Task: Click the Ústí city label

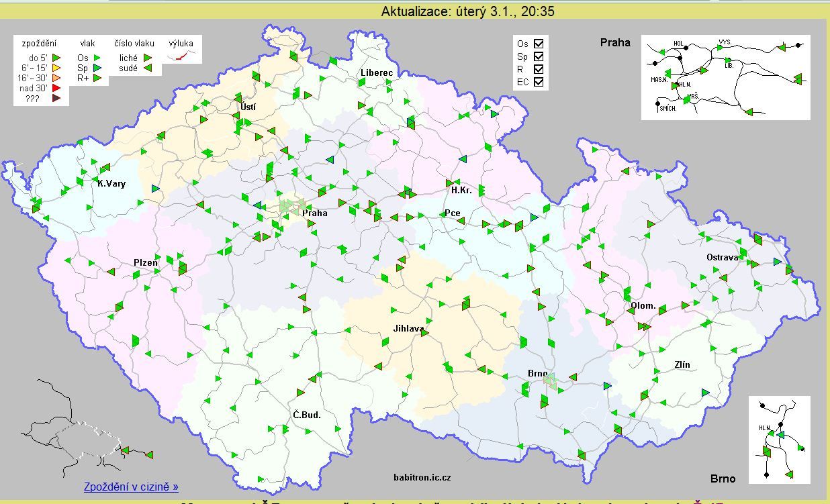Action: (x=248, y=107)
